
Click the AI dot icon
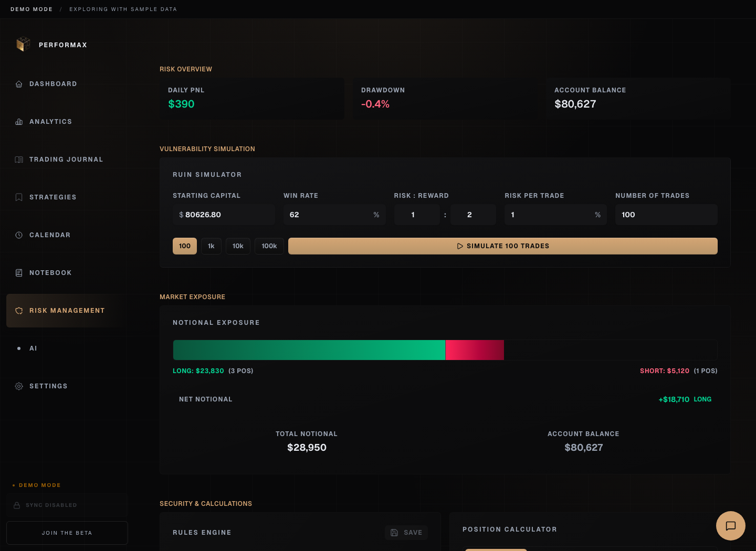coord(19,348)
